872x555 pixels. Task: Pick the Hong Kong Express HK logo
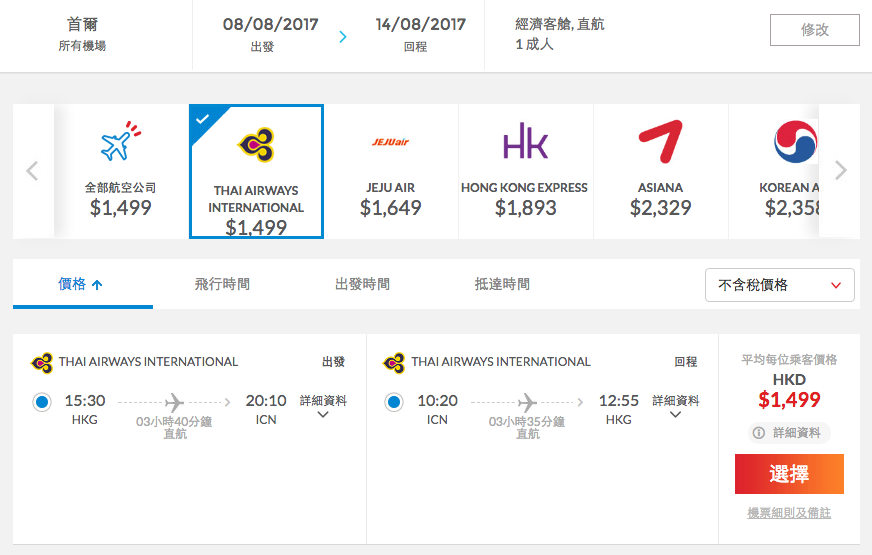pyautogui.click(x=526, y=141)
